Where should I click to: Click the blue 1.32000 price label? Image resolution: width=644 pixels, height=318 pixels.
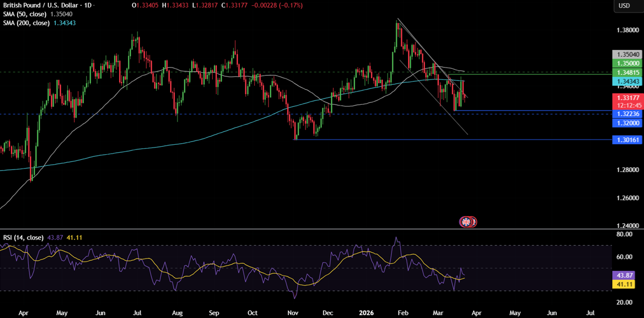[x=627, y=122]
